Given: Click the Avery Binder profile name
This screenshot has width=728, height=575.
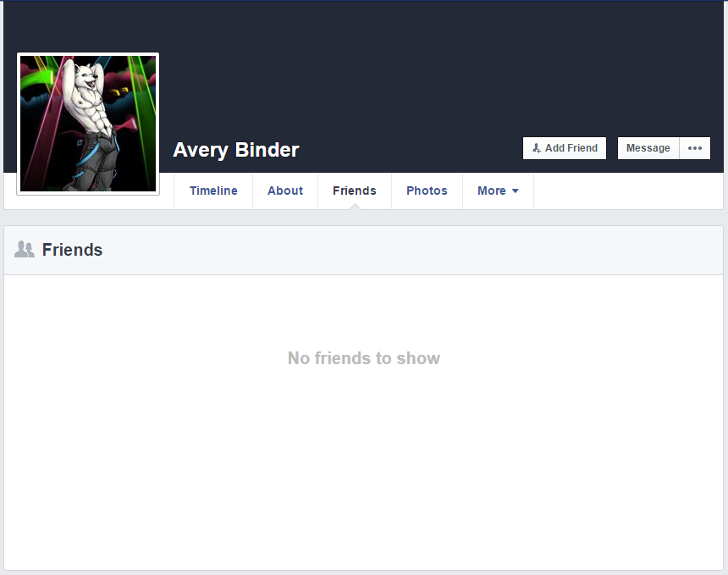Looking at the screenshot, I should pos(236,150).
